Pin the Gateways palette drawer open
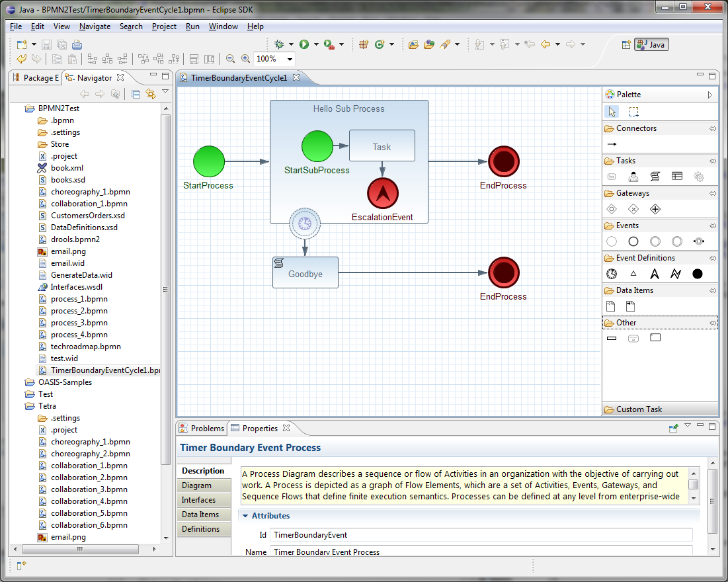This screenshot has height=582, width=728. point(713,194)
